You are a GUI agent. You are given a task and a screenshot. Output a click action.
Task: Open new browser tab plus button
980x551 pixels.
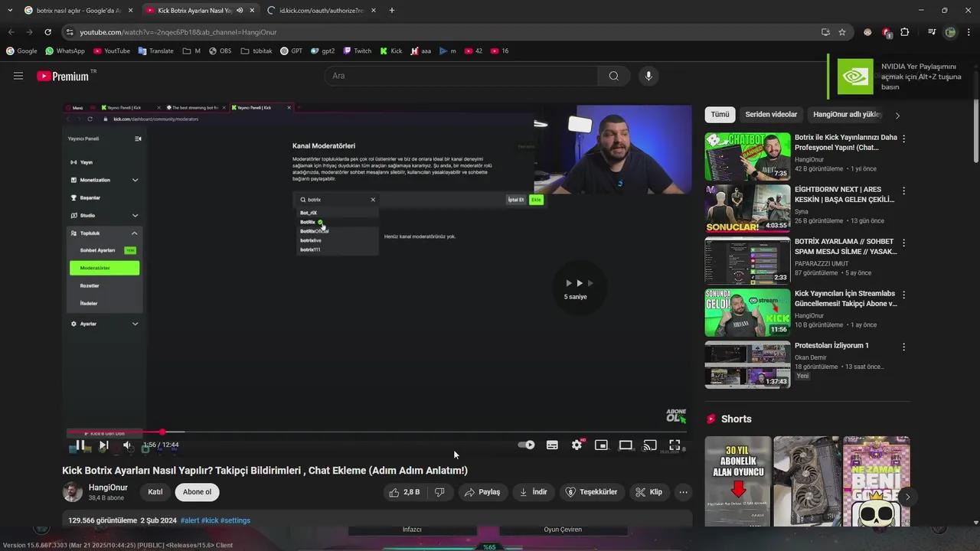coord(392,11)
